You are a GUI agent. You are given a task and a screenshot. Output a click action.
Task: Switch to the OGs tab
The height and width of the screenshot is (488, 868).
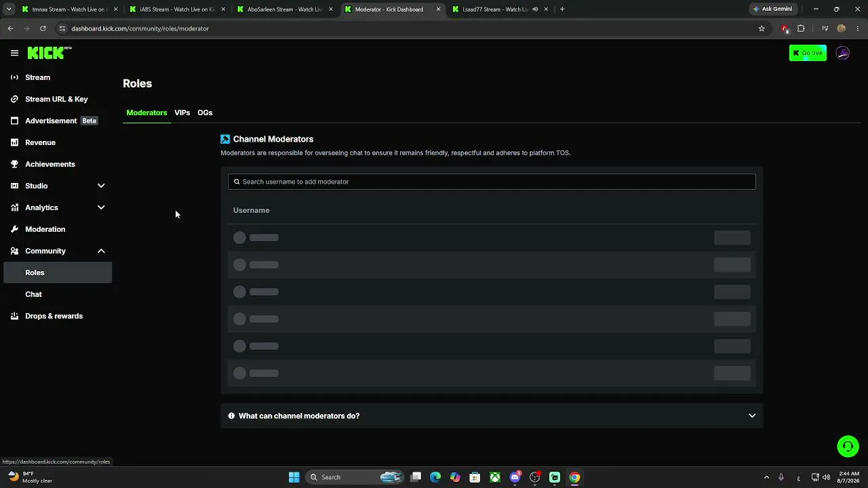pos(205,113)
